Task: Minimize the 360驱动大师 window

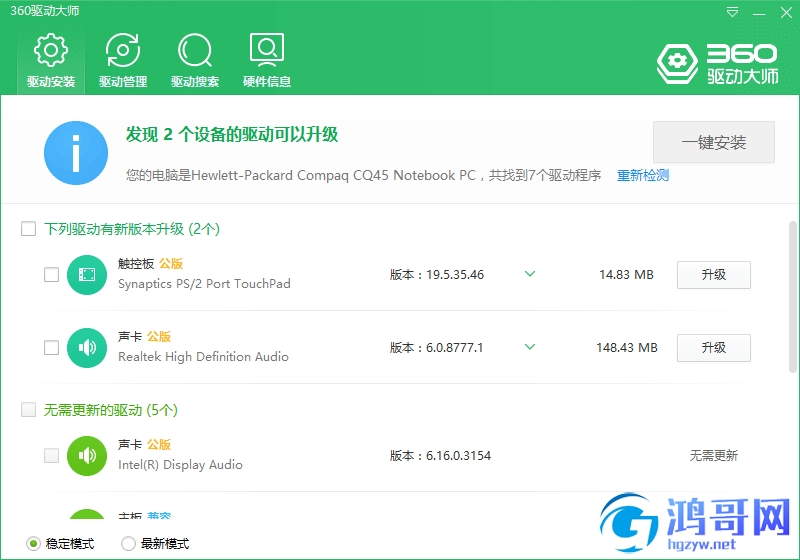Action: 759,13
